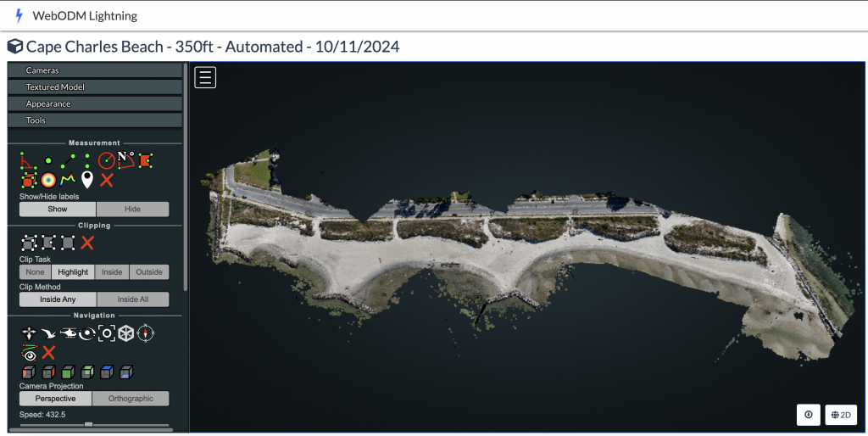Screen dimensions: 868x436
Task: Switch to bird flight navigation mode
Action: pos(48,333)
